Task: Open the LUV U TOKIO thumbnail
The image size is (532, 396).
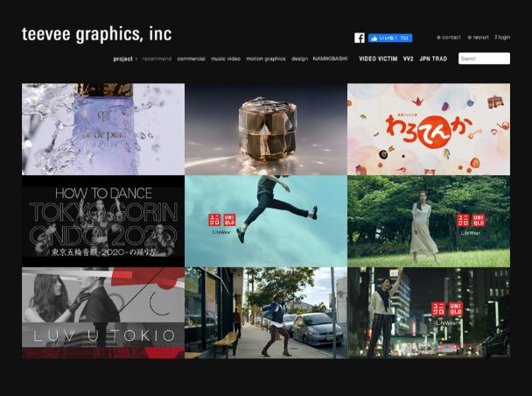Action: [103, 313]
